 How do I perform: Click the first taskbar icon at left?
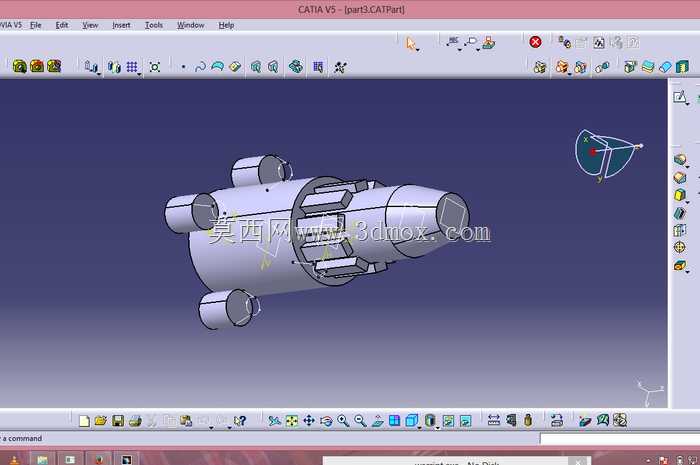coord(14,459)
